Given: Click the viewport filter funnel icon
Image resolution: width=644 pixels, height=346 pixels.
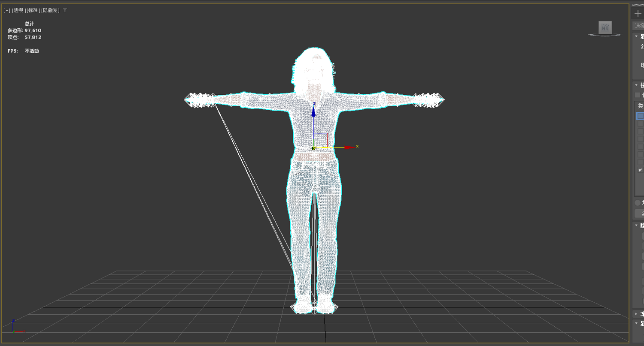Looking at the screenshot, I should pos(65,10).
